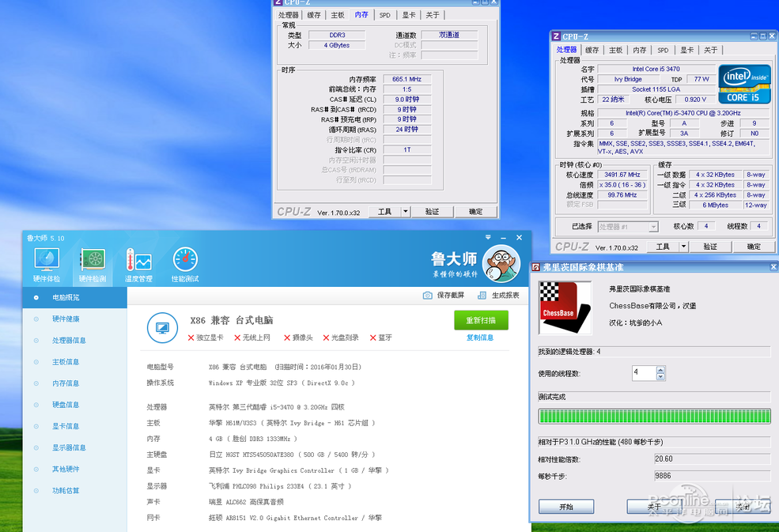Switch to 显卡 tab in processor CPU-Z window
Viewport: 779px width, 532px height.
(686, 50)
